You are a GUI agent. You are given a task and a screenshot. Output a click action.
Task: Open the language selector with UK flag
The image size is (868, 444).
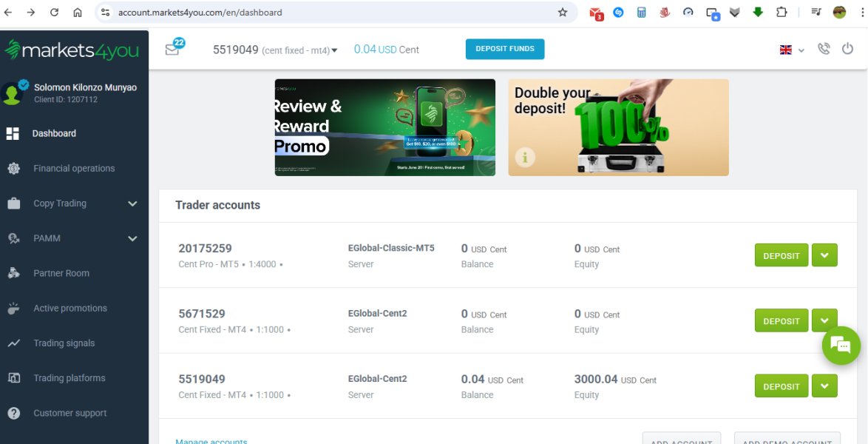792,50
